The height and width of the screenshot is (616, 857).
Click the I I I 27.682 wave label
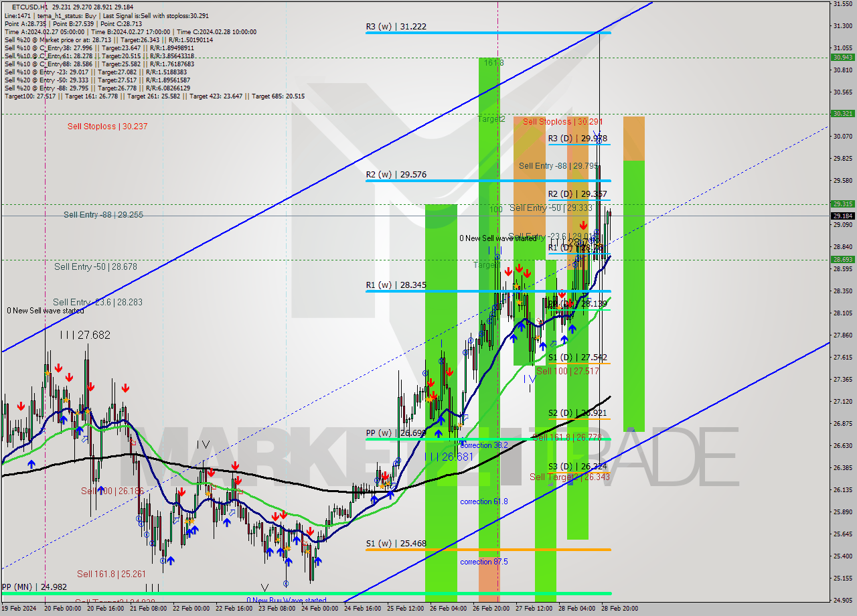[85, 335]
